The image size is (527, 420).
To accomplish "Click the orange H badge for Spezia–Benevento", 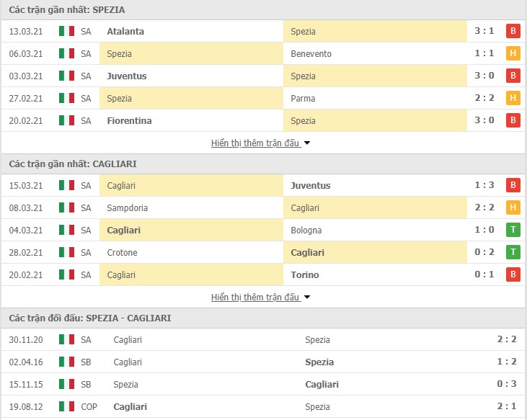I will [x=513, y=53].
